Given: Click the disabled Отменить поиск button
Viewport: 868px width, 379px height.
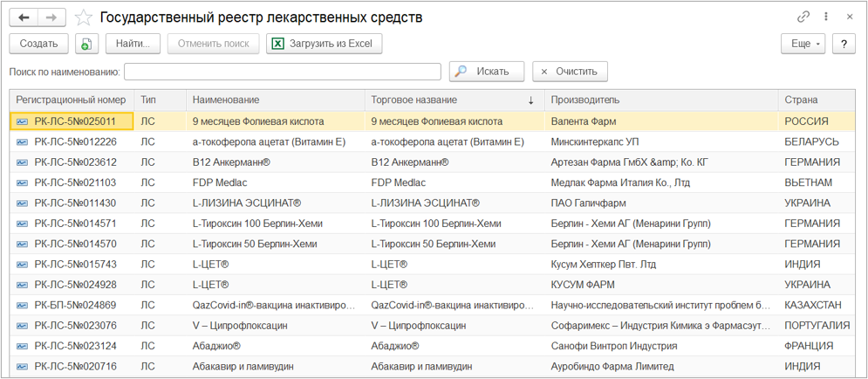Looking at the screenshot, I should 213,44.
